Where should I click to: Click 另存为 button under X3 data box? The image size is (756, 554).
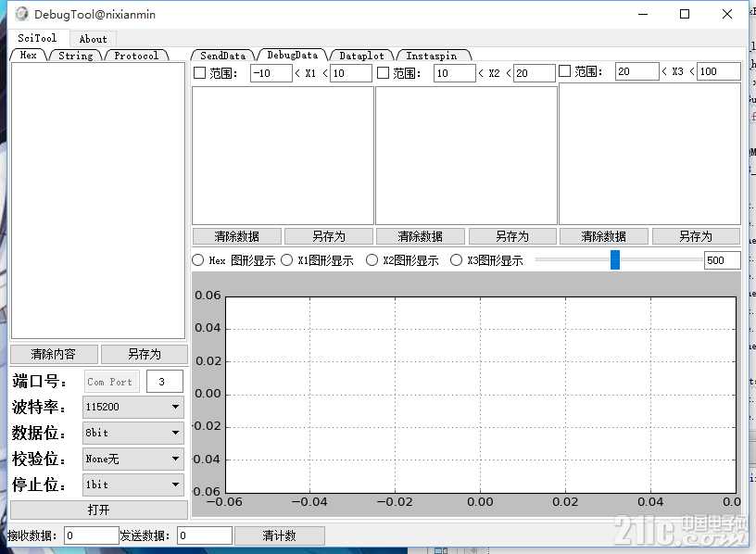[x=695, y=236]
